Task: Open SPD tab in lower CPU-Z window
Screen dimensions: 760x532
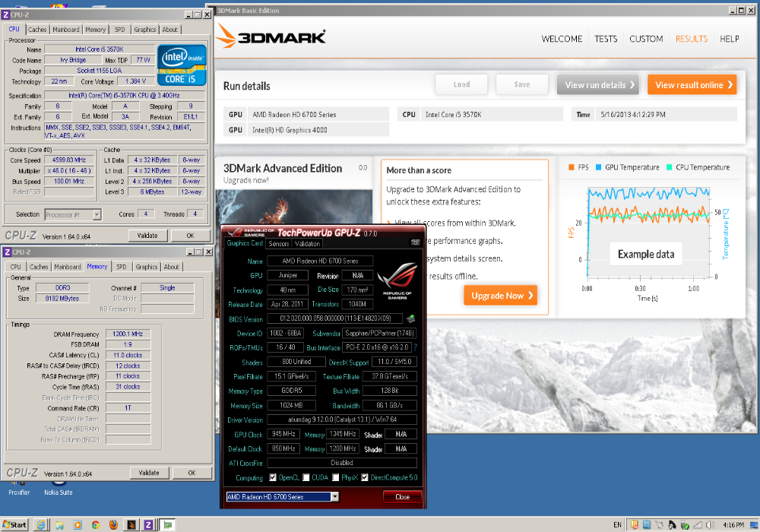Action: pyautogui.click(x=121, y=267)
